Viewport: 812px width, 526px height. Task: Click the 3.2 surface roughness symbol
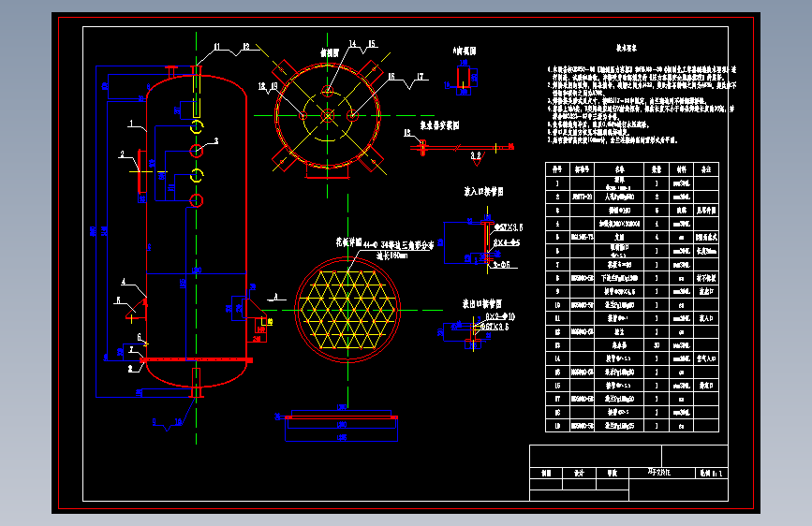pos(476,157)
